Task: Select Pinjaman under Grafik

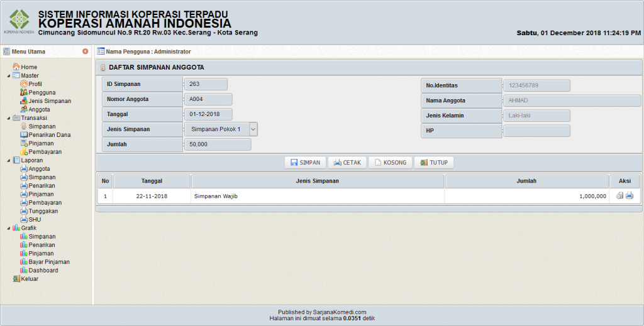Action: pyautogui.click(x=41, y=253)
